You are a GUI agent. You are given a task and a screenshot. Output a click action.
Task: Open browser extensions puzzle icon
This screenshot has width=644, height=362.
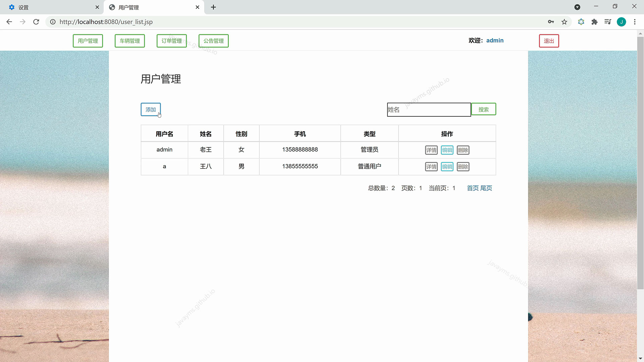[x=594, y=22]
